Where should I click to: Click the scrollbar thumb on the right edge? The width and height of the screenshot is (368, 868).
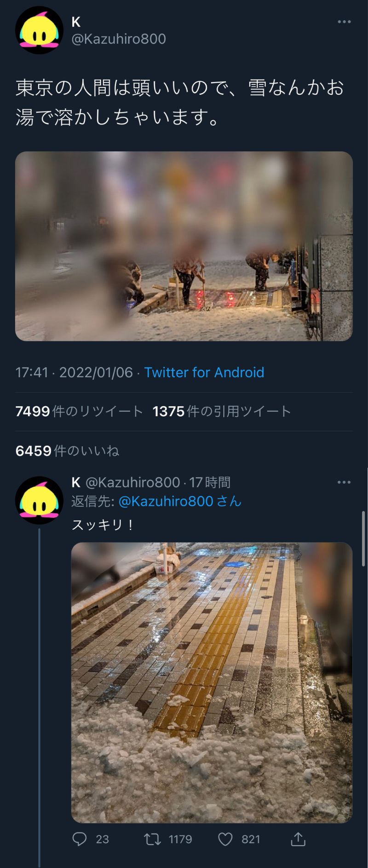[364, 539]
